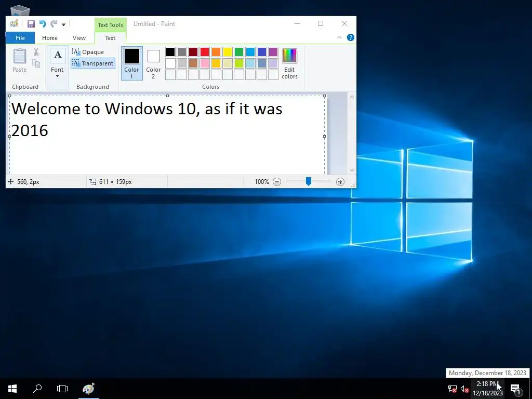This screenshot has height=399, width=532.
Task: Click the Paste clipboard button
Action: coord(19,60)
